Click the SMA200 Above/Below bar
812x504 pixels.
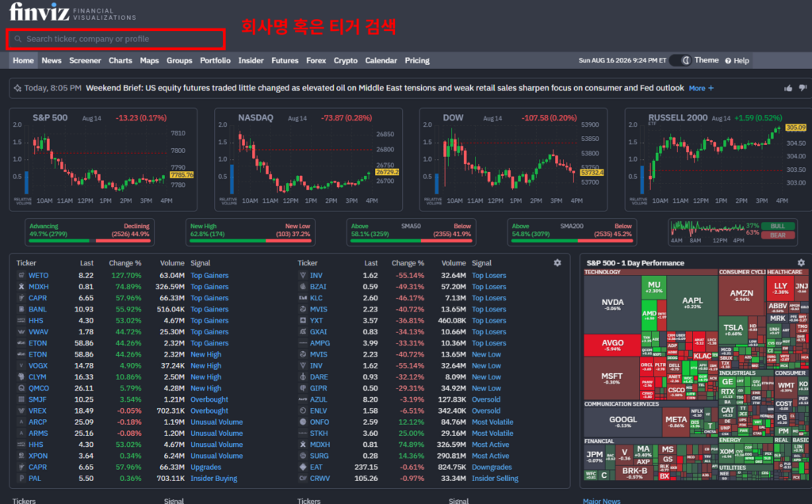tap(572, 241)
